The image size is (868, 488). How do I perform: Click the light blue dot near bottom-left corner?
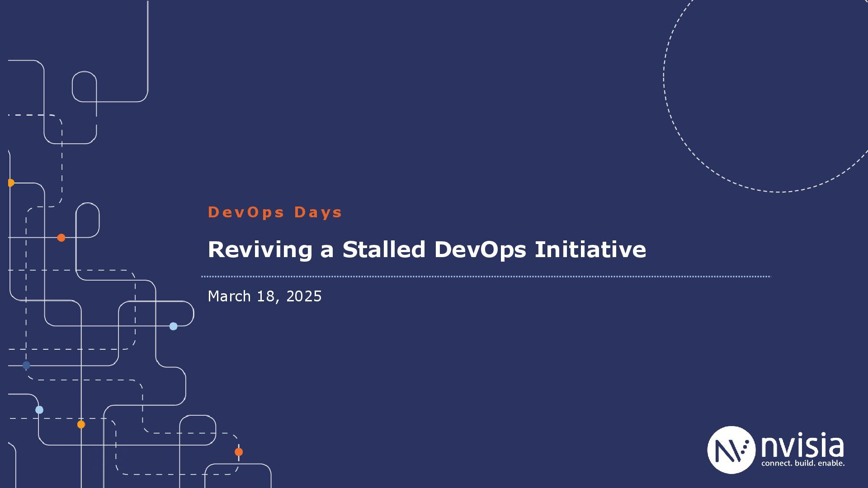pos(39,410)
